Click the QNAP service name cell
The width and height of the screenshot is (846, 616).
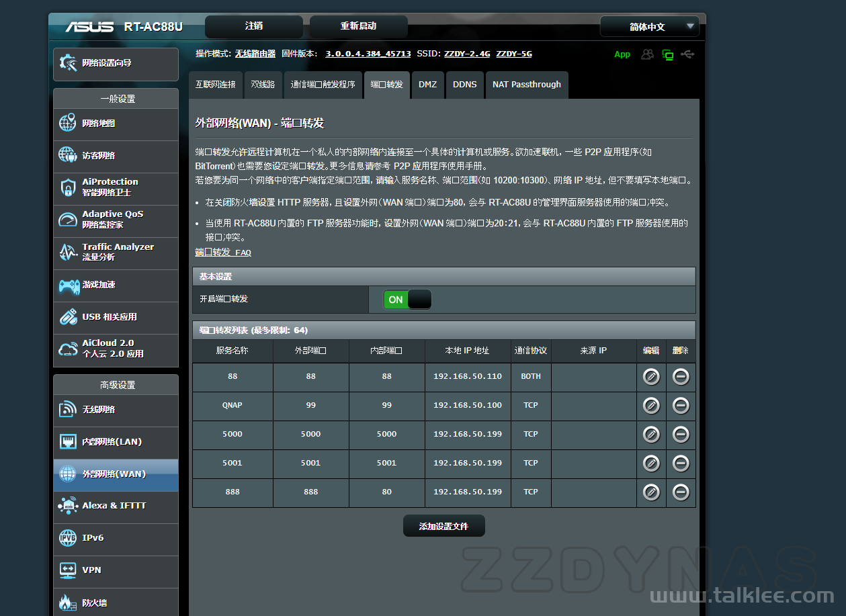232,406
